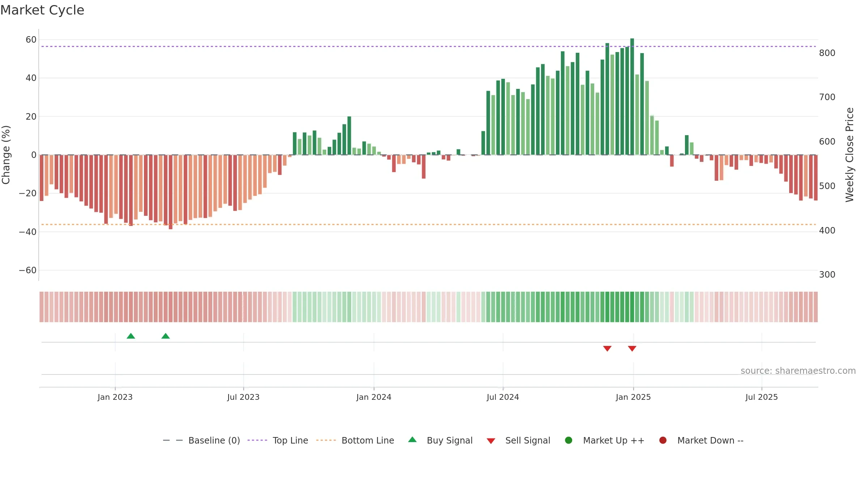
Task: Toggle the Top Line legend entry
Action: [x=278, y=440]
